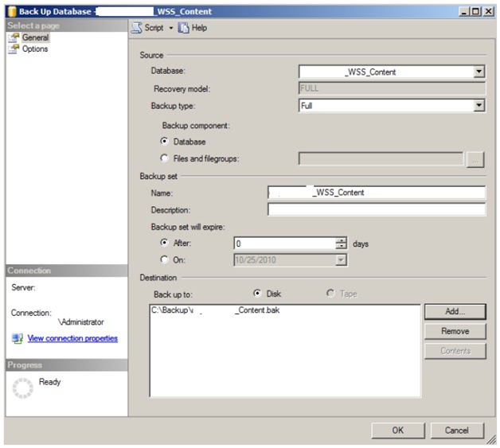The width and height of the screenshot is (500, 448).
Task: Increase expiration days with up arrow
Action: [342, 240]
